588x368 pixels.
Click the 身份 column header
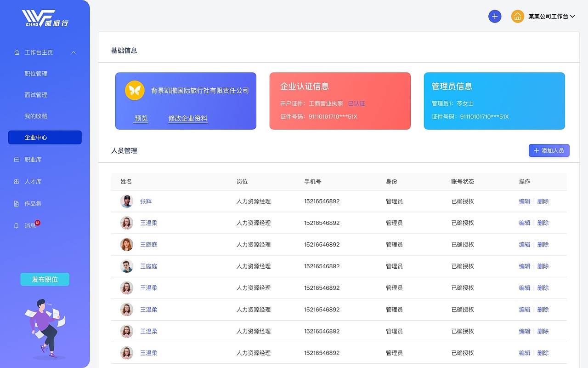click(x=391, y=182)
